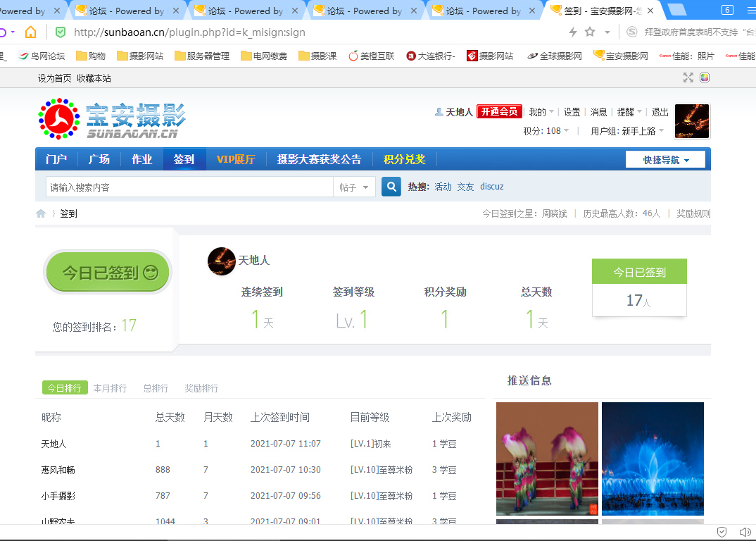756x541 pixels.
Task: Switch to 奖励排行 tab
Action: 201,388
